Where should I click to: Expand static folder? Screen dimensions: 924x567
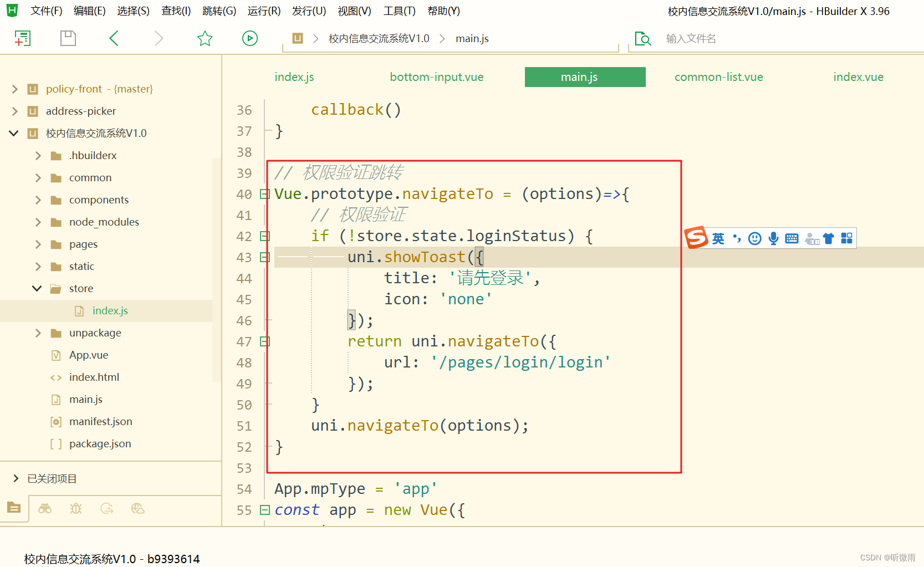coord(38,266)
